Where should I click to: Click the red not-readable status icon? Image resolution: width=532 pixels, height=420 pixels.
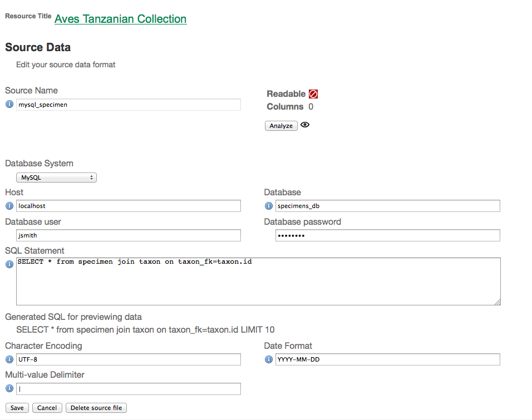pyautogui.click(x=313, y=94)
